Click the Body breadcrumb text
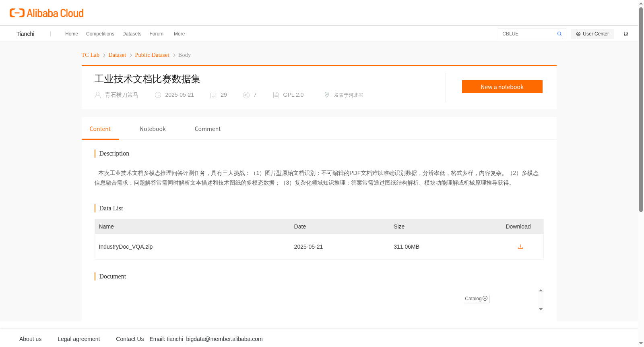 184,55
